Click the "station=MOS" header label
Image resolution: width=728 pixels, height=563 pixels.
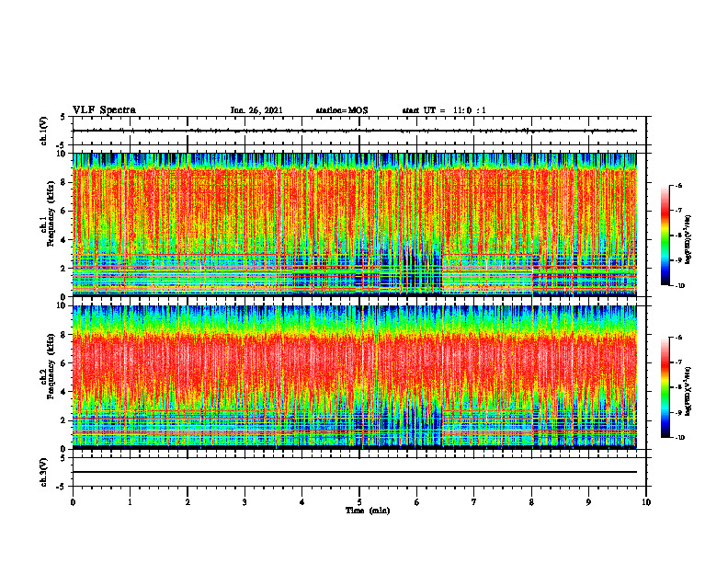click(342, 110)
